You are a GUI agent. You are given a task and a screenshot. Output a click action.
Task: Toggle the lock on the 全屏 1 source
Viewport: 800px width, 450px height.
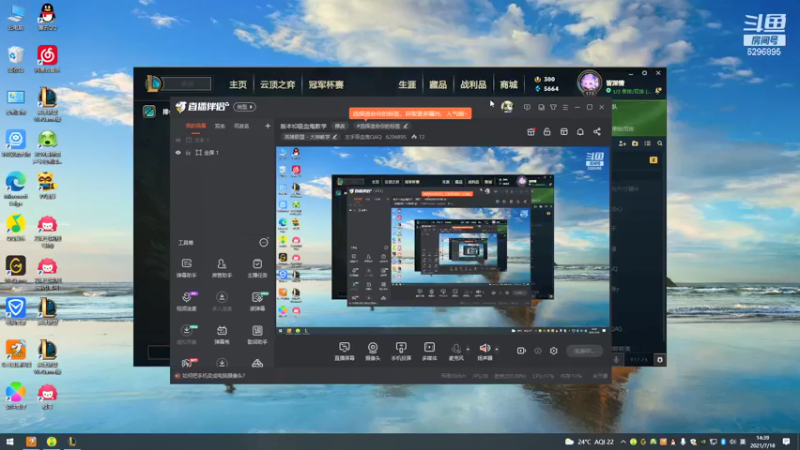[188, 153]
